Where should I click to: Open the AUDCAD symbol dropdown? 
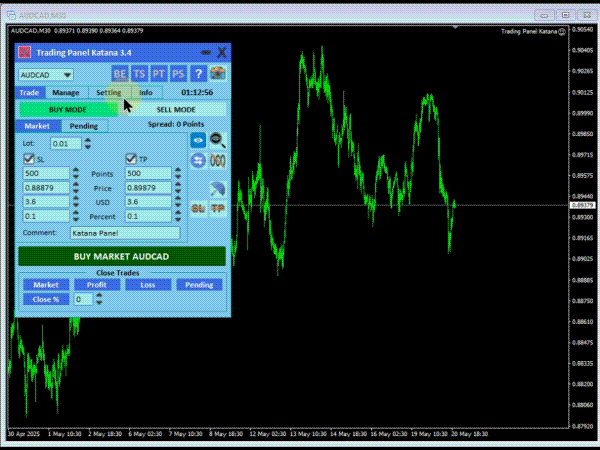46,75
